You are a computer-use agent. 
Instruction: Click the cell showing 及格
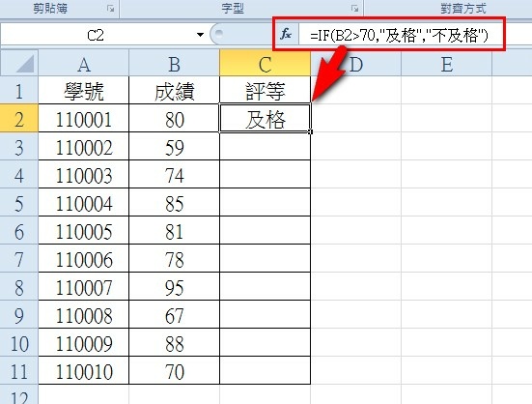[265, 118]
